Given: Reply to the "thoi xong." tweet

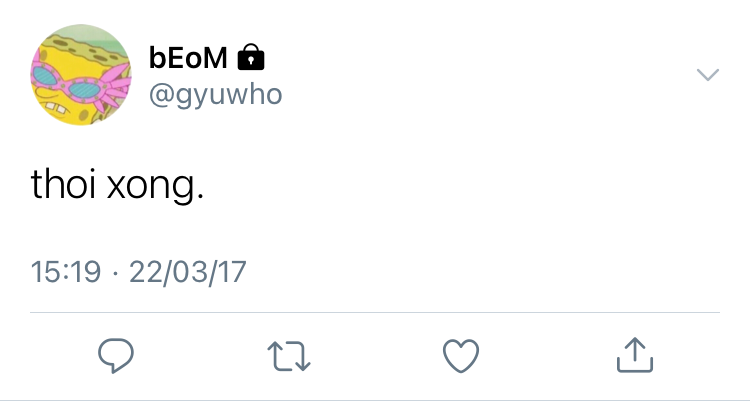Looking at the screenshot, I should 117,353.
